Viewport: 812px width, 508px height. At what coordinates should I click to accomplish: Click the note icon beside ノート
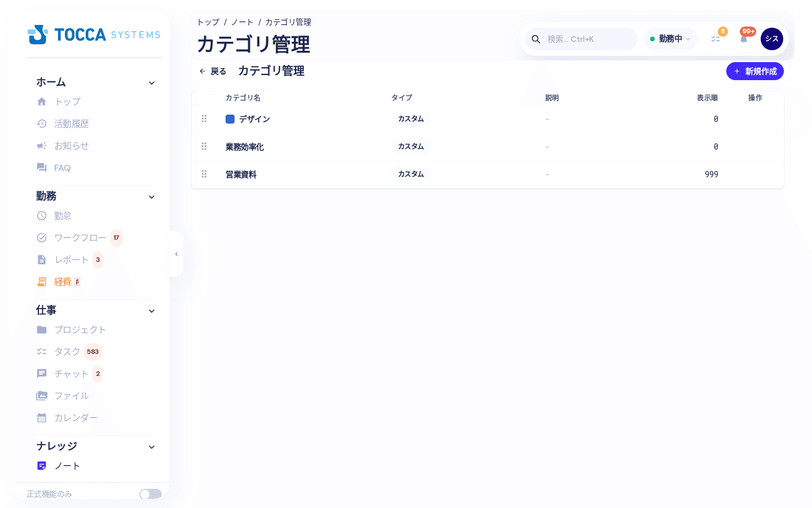[42, 466]
